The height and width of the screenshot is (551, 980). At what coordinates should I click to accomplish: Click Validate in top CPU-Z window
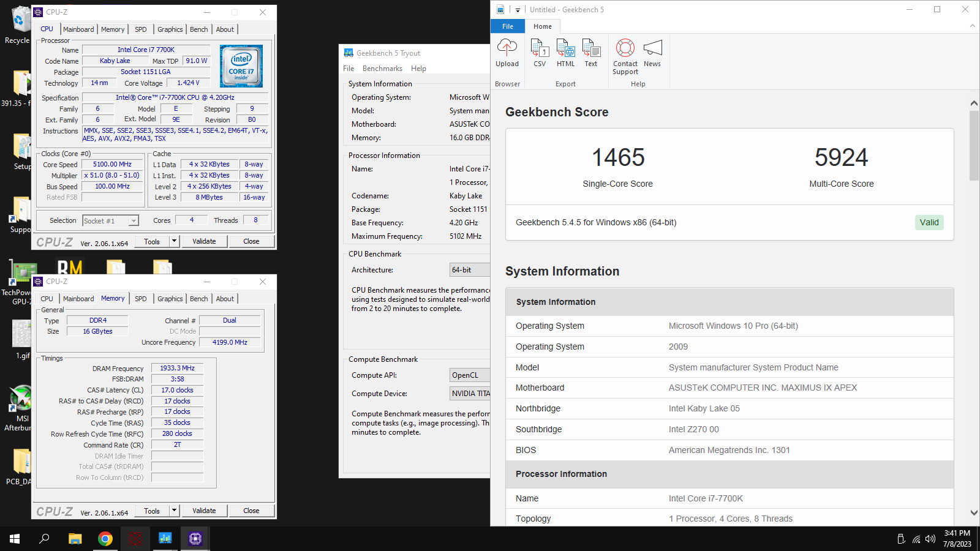(204, 241)
